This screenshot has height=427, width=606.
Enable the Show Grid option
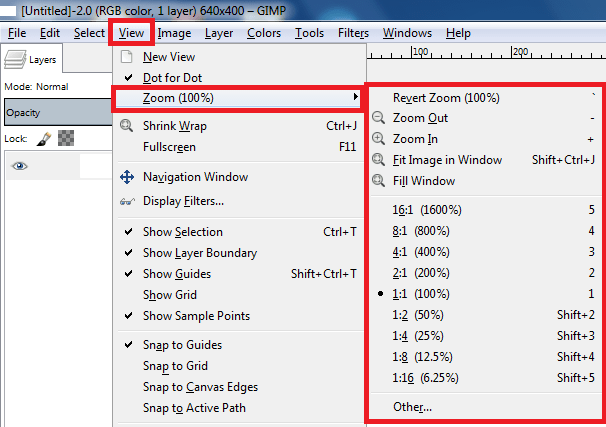[x=170, y=295]
